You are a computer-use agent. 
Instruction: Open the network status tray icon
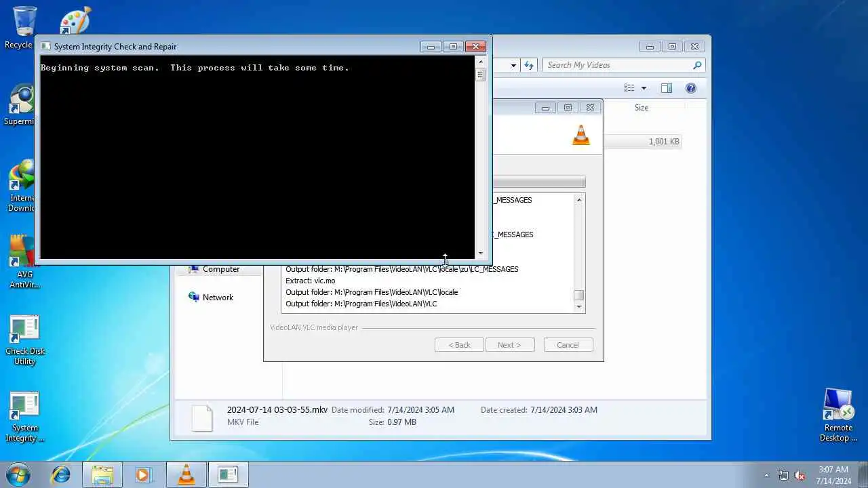[783, 476]
